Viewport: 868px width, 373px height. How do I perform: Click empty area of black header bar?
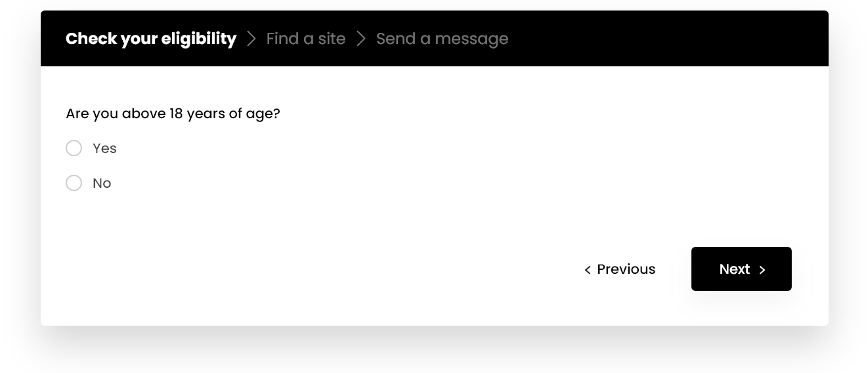pyautogui.click(x=657, y=39)
